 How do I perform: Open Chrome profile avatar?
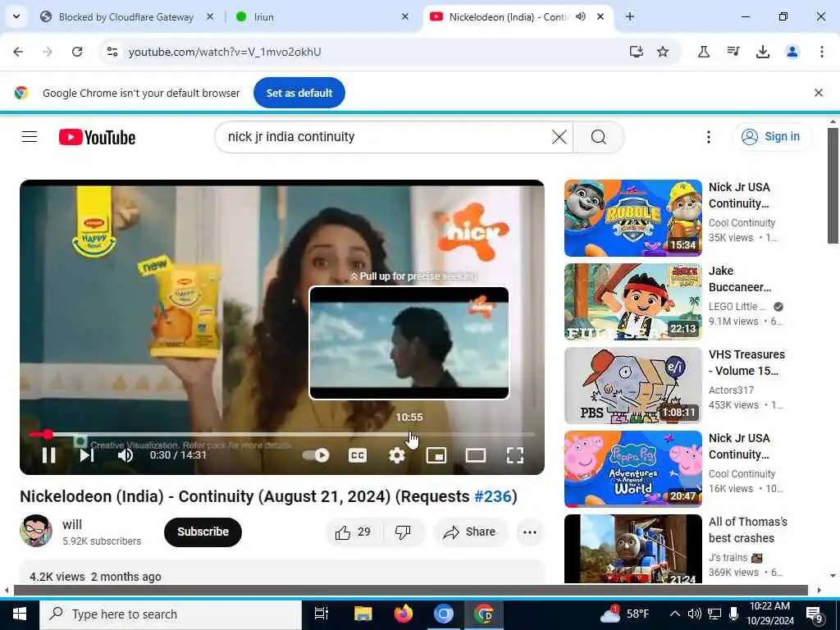(792, 52)
